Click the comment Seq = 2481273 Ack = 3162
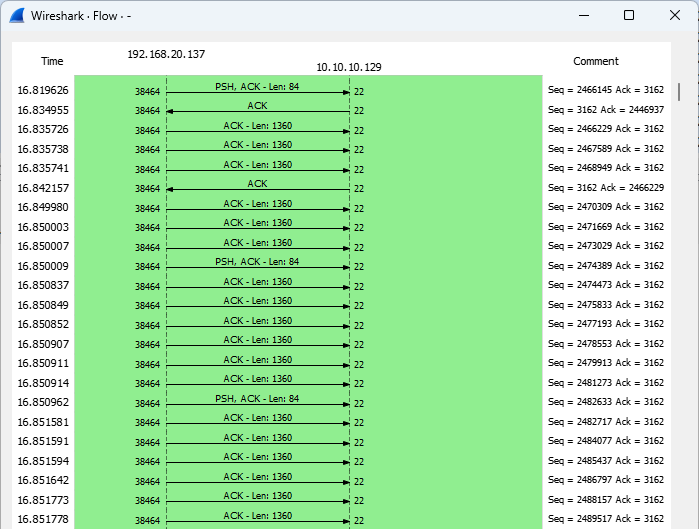The width and height of the screenshot is (699, 529). (606, 382)
